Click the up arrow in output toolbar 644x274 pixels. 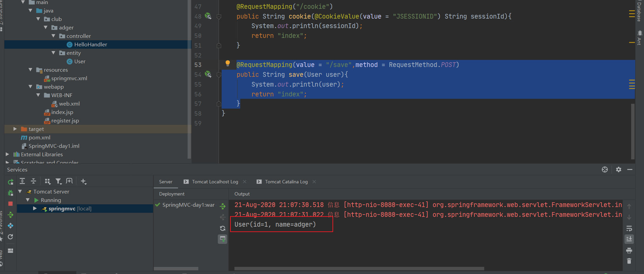coord(629,206)
